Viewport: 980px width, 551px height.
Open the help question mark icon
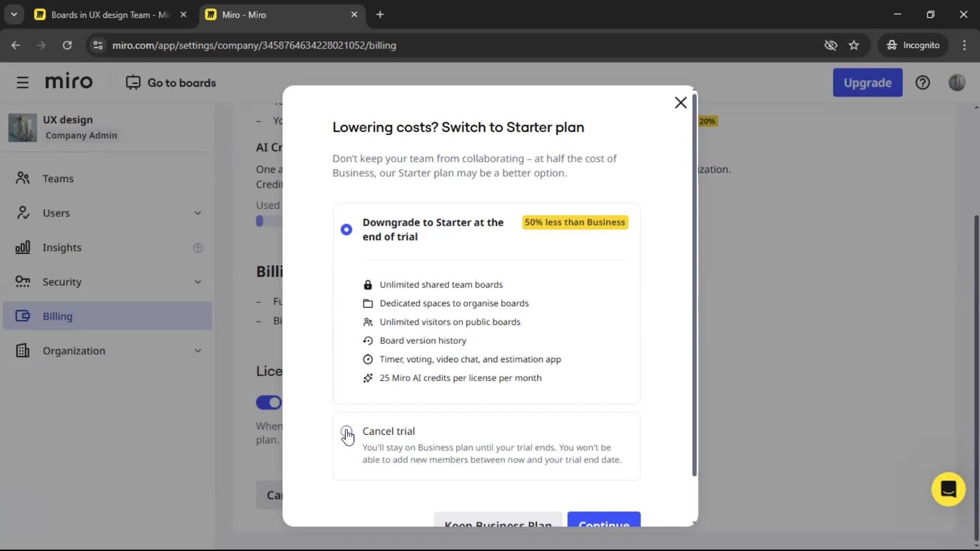coord(922,83)
